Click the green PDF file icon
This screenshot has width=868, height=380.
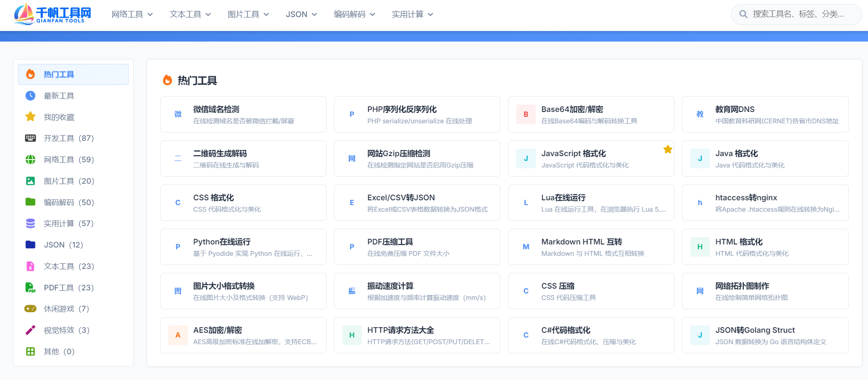click(x=30, y=288)
